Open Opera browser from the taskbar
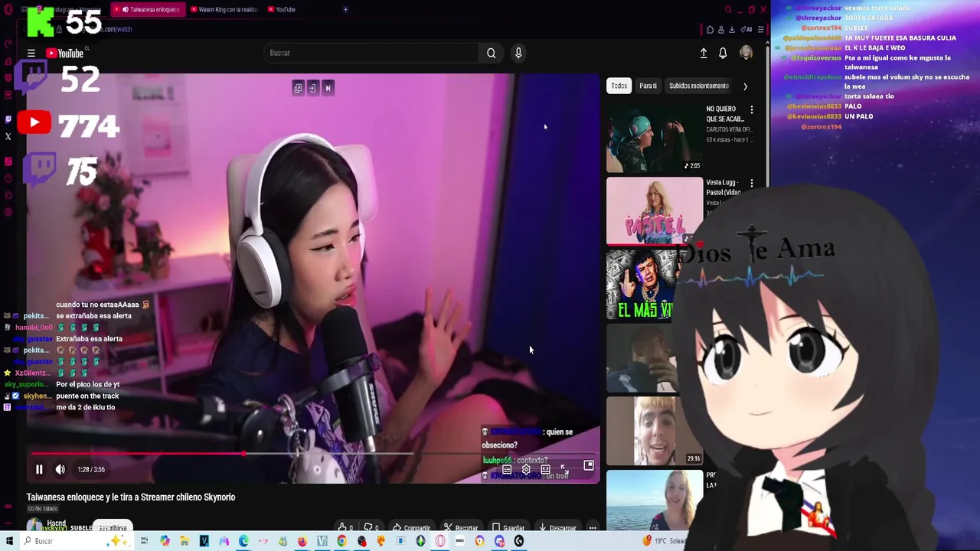The width and height of the screenshot is (980, 551). click(x=439, y=541)
